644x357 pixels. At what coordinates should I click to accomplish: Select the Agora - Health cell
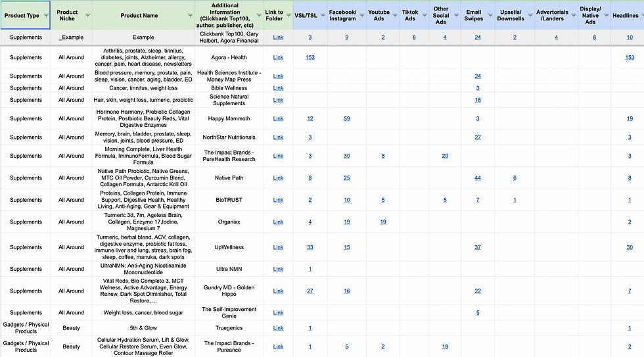coord(229,57)
